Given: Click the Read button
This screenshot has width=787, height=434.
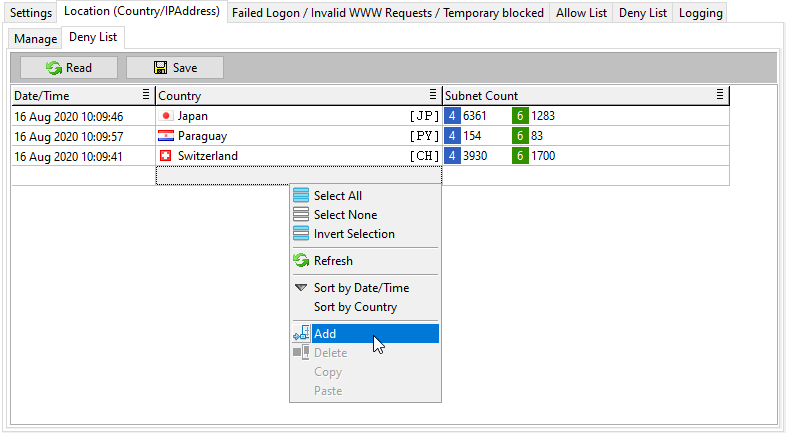Looking at the screenshot, I should pos(69,68).
